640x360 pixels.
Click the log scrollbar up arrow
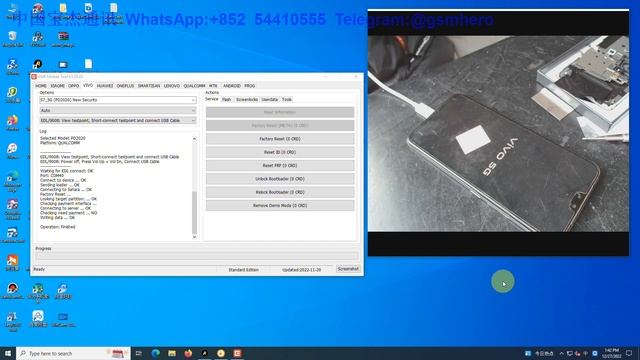click(194, 139)
